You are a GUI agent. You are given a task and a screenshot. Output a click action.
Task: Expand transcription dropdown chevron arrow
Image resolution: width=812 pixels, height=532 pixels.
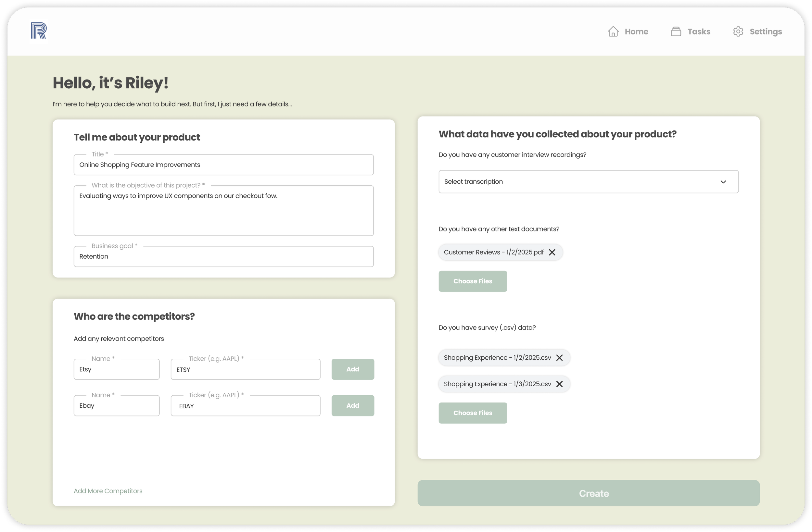click(723, 182)
